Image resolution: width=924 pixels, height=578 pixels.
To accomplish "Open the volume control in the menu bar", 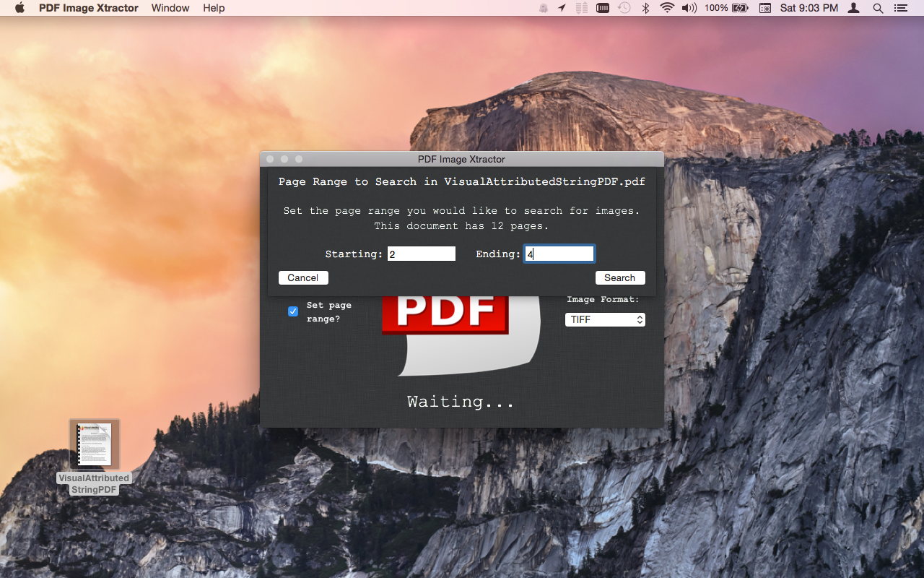I will click(x=689, y=8).
